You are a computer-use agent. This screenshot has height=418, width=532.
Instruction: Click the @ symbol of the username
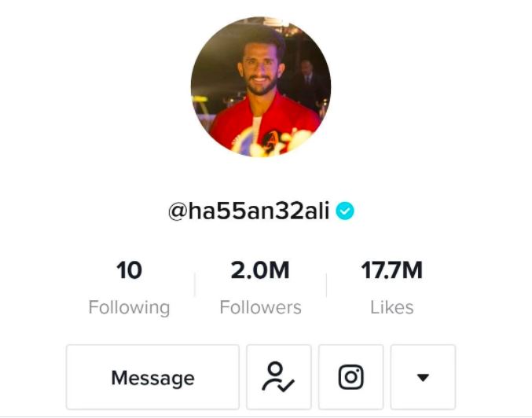178,211
